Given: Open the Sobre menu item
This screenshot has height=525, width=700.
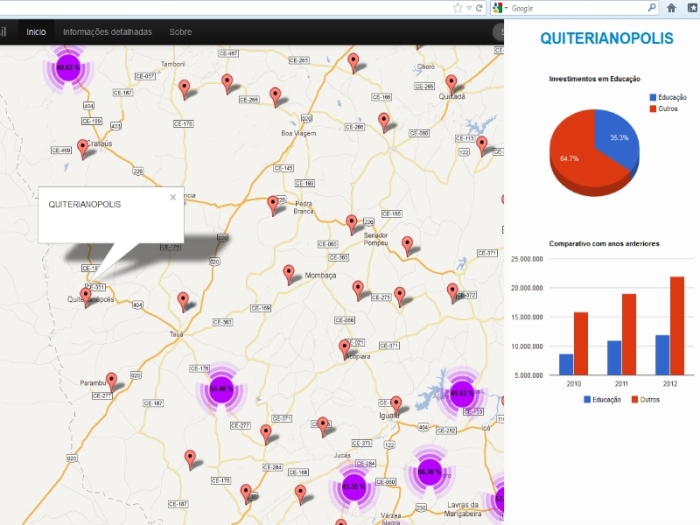Looking at the screenshot, I should 180,32.
